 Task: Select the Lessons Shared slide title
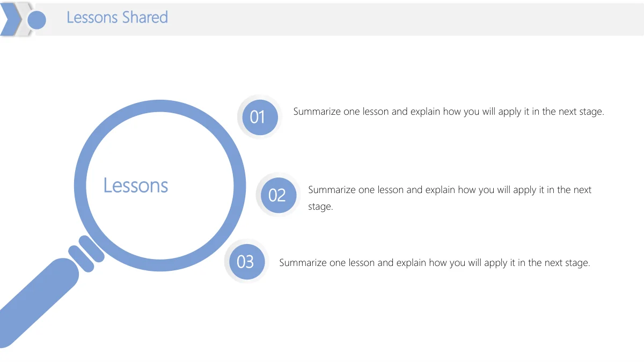coord(117,17)
